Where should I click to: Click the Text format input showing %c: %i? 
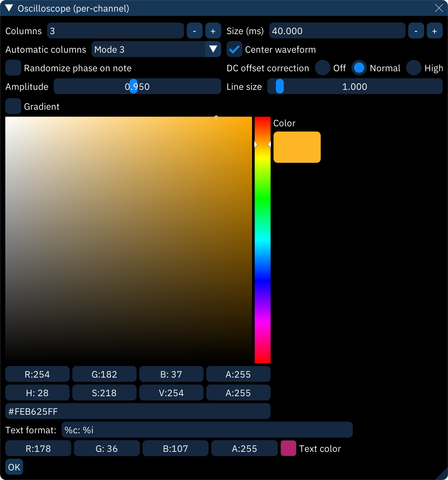[207, 430]
